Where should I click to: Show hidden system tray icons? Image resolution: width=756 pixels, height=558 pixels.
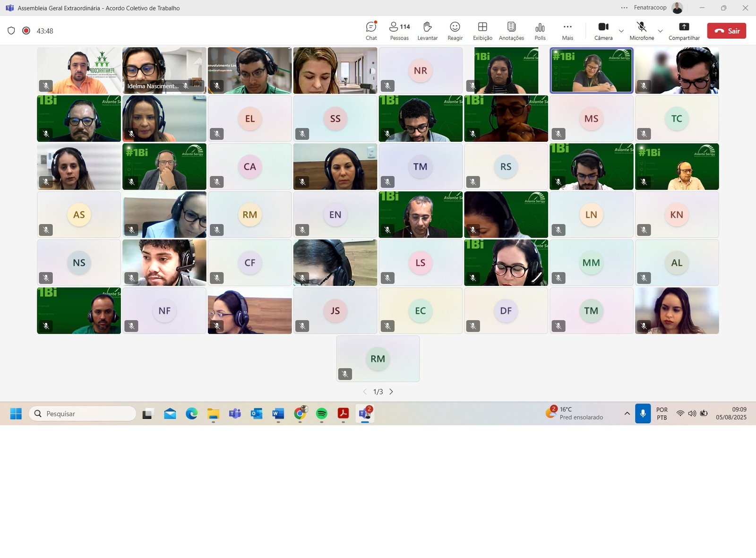(x=627, y=413)
